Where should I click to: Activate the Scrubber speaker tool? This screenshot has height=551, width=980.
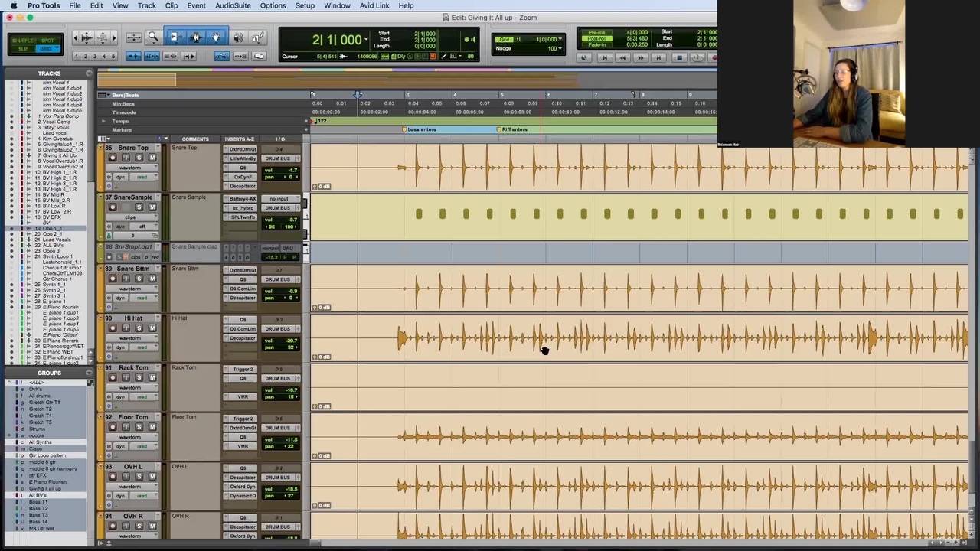[x=238, y=37]
